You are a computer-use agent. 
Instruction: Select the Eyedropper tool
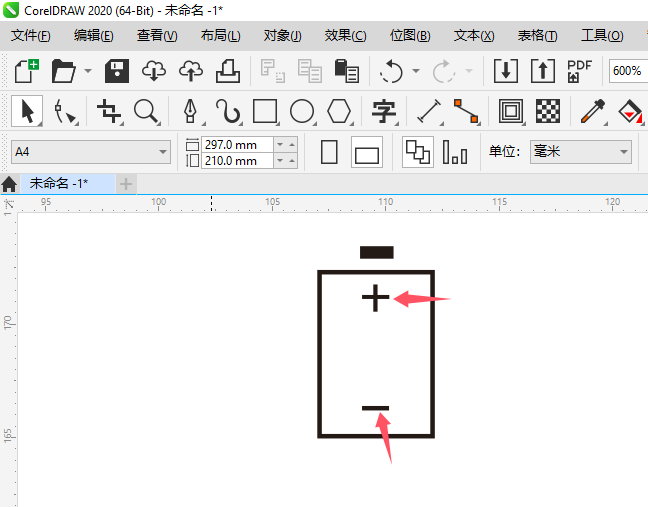click(x=593, y=111)
